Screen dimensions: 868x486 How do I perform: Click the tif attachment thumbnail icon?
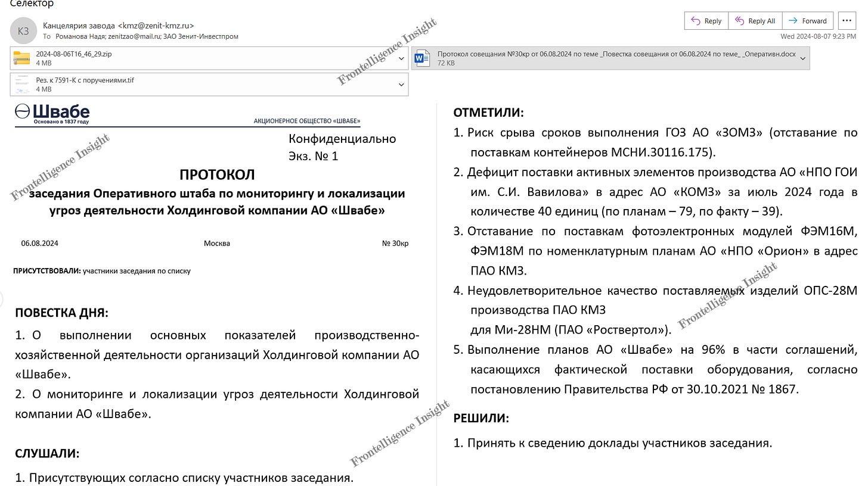coord(22,85)
